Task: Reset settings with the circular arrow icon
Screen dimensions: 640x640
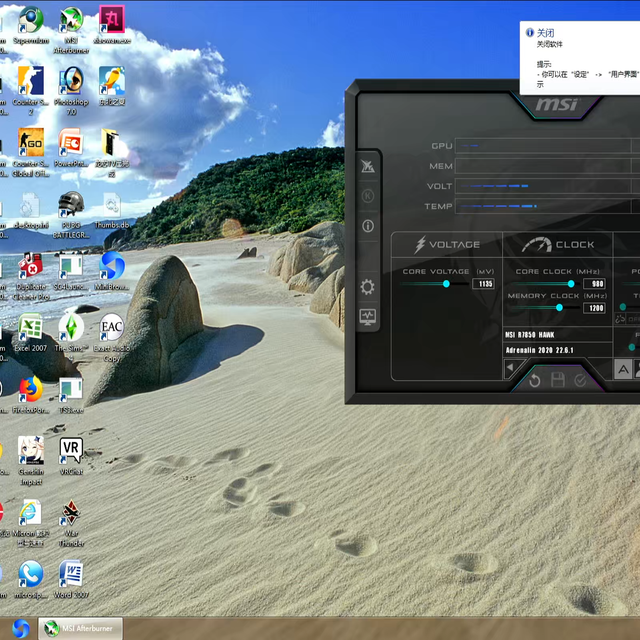Action: [534, 380]
